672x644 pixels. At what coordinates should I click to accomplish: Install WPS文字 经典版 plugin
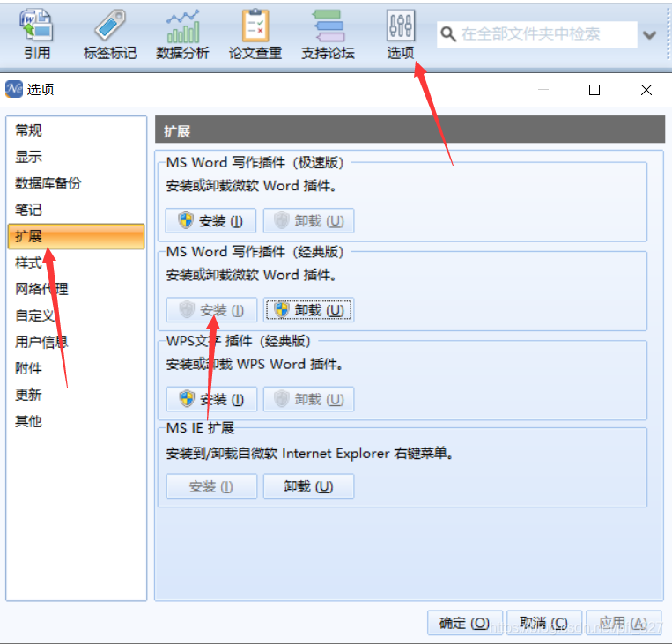point(211,399)
